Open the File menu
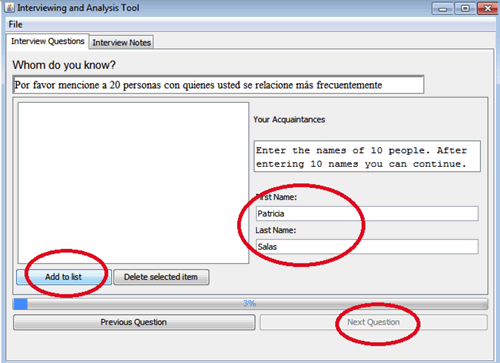 [15, 25]
